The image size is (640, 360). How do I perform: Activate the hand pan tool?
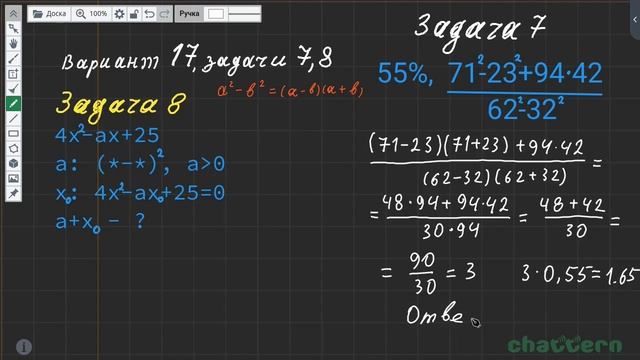[13, 44]
